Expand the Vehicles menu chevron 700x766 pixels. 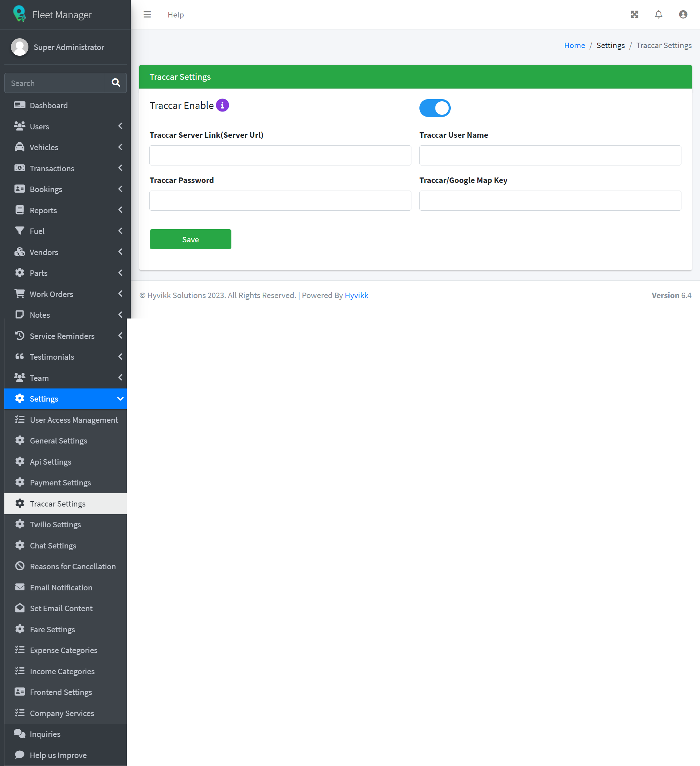coord(121,147)
